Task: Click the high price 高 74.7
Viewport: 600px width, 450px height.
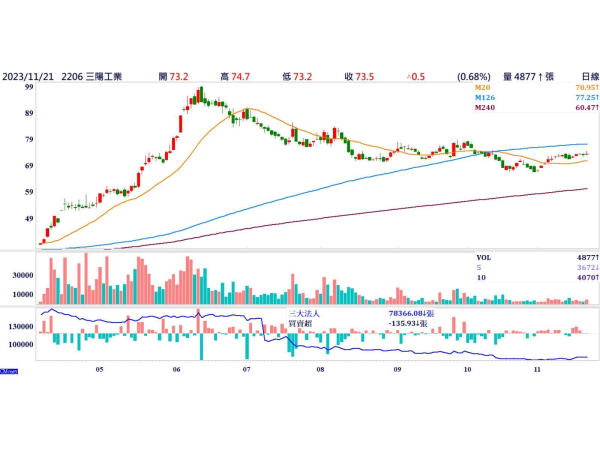Action: pyautogui.click(x=235, y=77)
